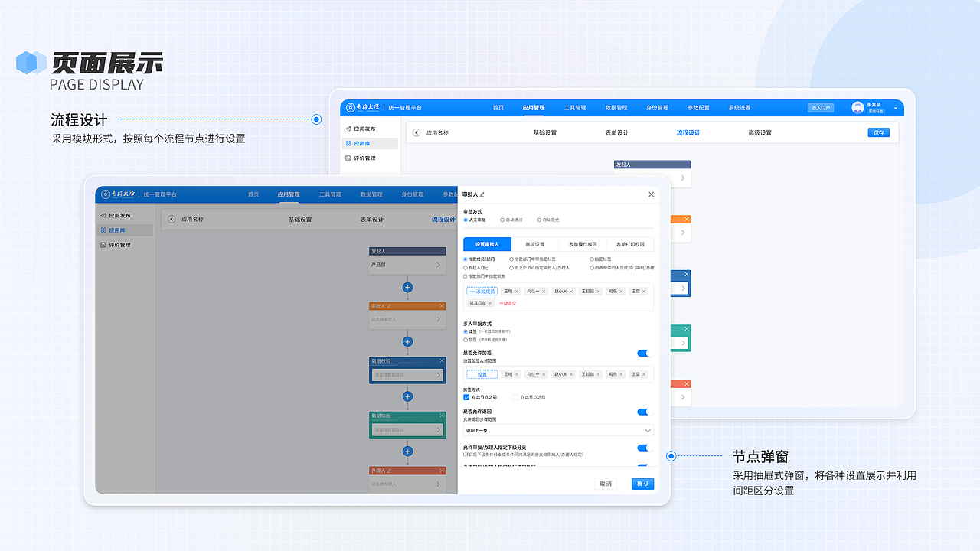Go to 表单设计 step in rear window

point(616,132)
